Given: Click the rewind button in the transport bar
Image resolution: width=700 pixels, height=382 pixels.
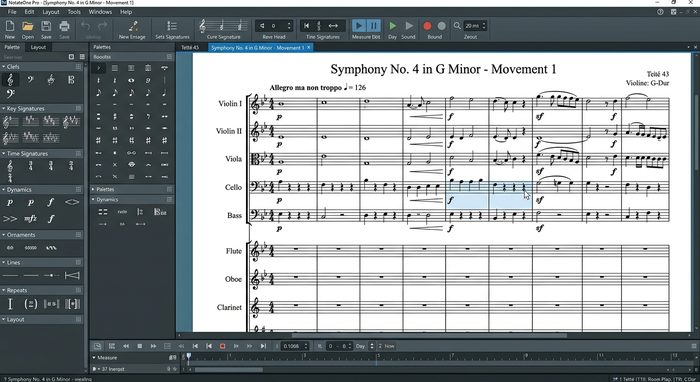Looking at the screenshot, I should click(x=126, y=346).
